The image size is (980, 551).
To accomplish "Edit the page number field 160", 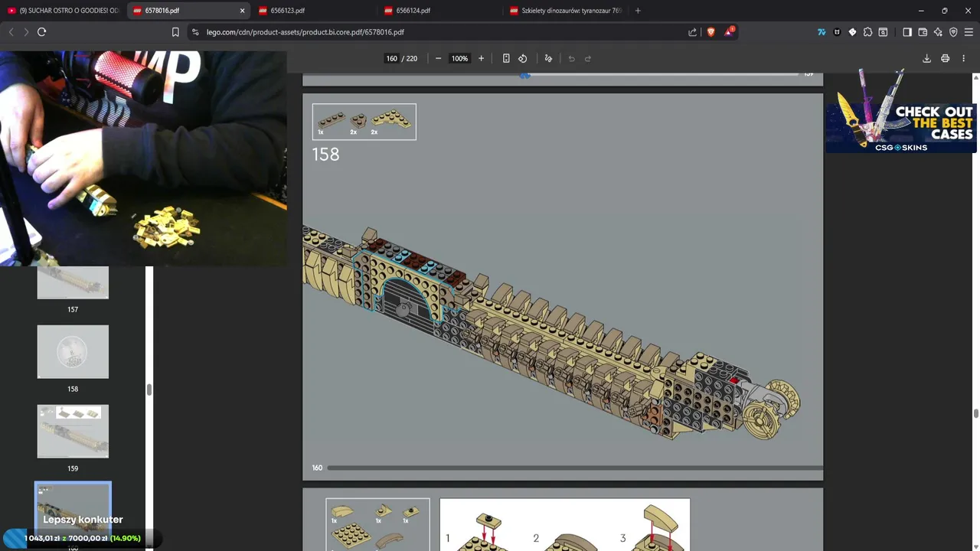I will 392,58.
